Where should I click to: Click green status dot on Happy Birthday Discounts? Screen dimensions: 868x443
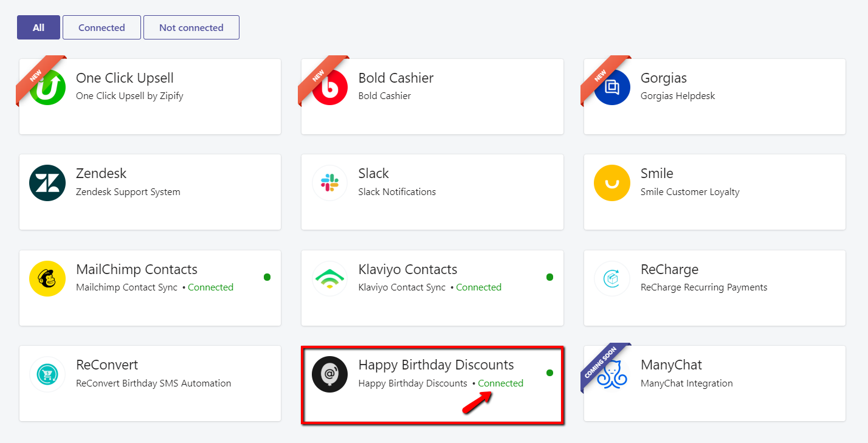[549, 373]
